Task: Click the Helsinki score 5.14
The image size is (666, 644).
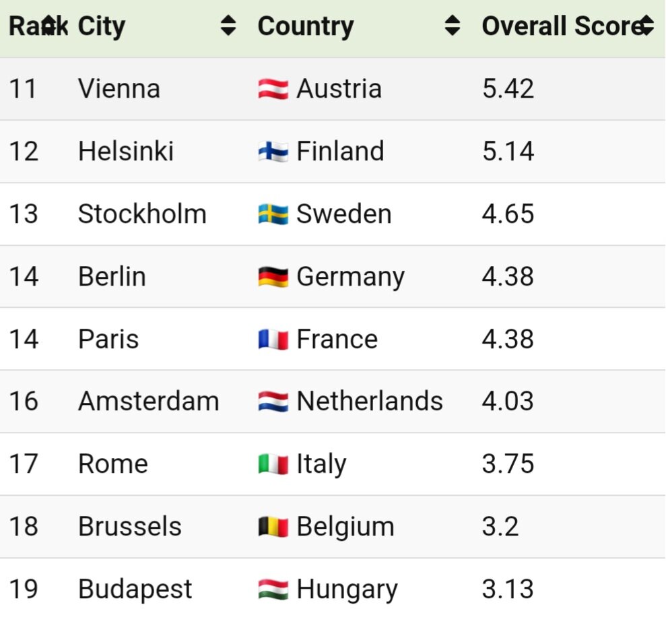Action: point(508,152)
